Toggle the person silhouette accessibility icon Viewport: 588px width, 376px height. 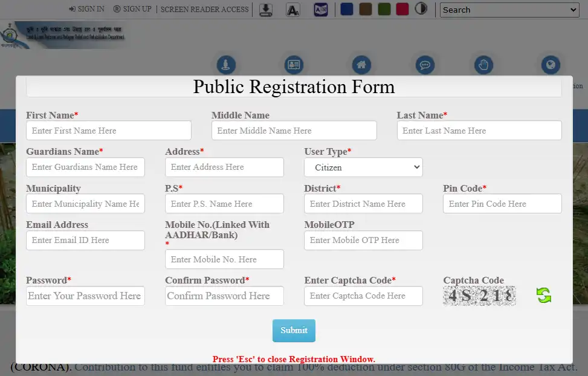226,65
